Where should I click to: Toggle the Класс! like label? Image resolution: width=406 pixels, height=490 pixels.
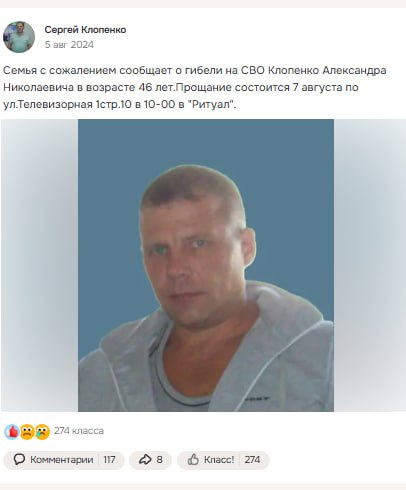(x=219, y=460)
